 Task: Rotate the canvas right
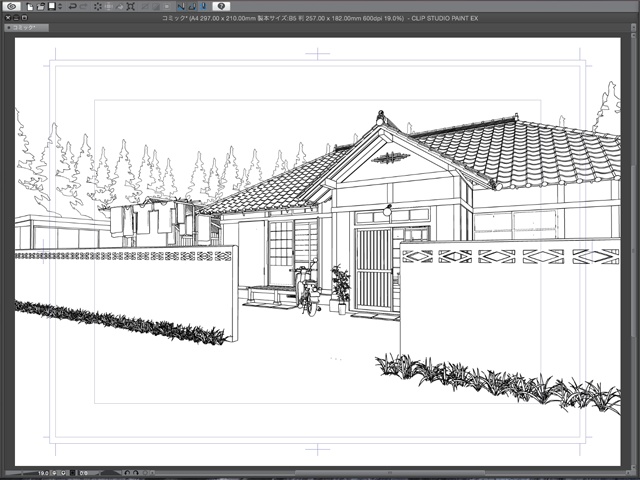136,473
